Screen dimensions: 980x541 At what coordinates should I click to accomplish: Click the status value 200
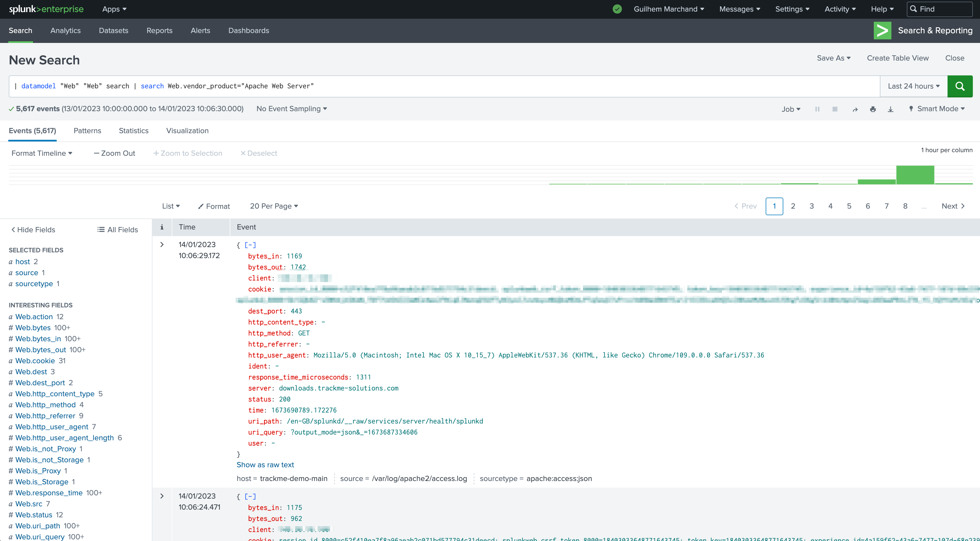coord(284,399)
